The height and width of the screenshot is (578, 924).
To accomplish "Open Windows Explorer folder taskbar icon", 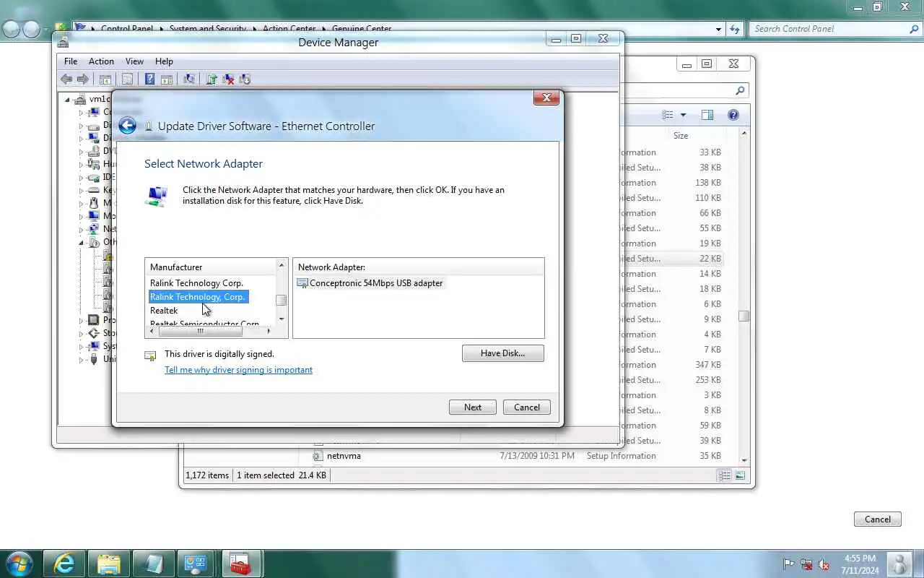I will point(108,564).
